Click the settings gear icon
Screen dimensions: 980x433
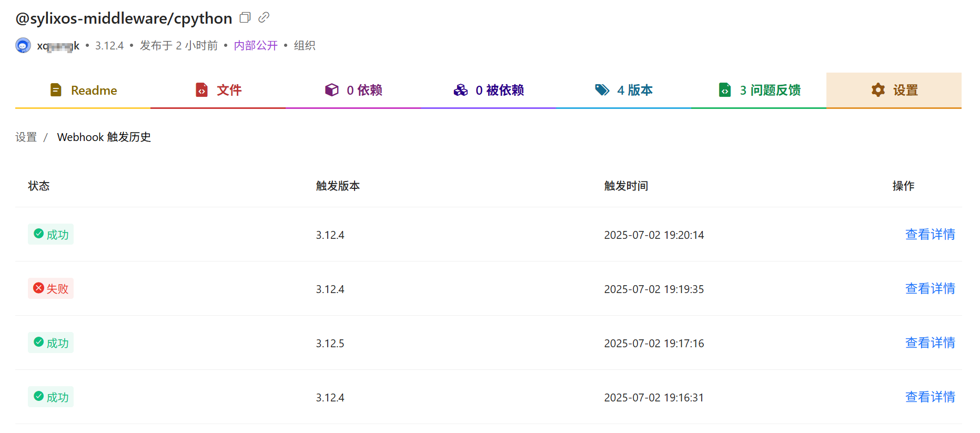point(878,90)
